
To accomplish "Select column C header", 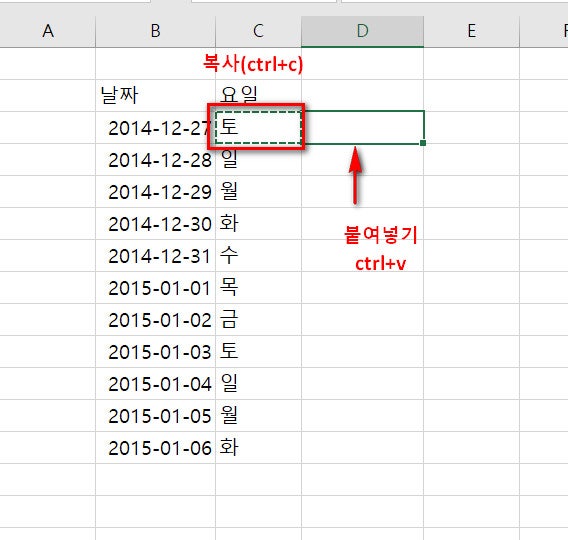I will [258, 31].
